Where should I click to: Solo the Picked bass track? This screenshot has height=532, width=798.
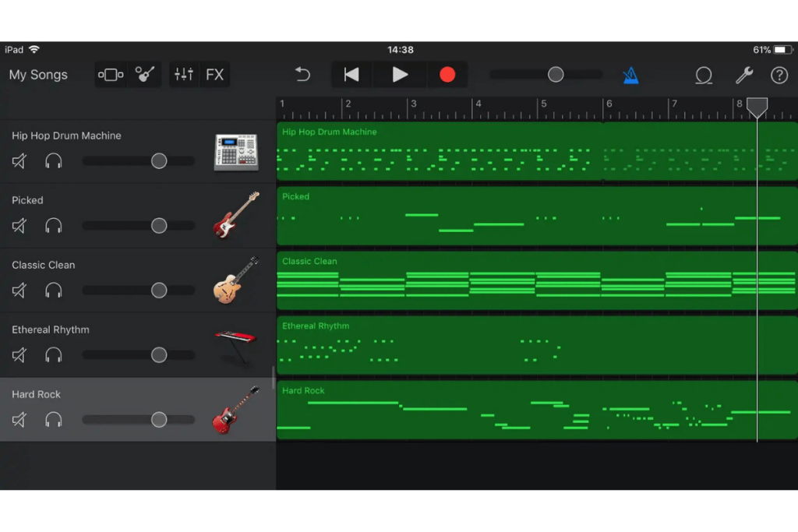coord(54,226)
